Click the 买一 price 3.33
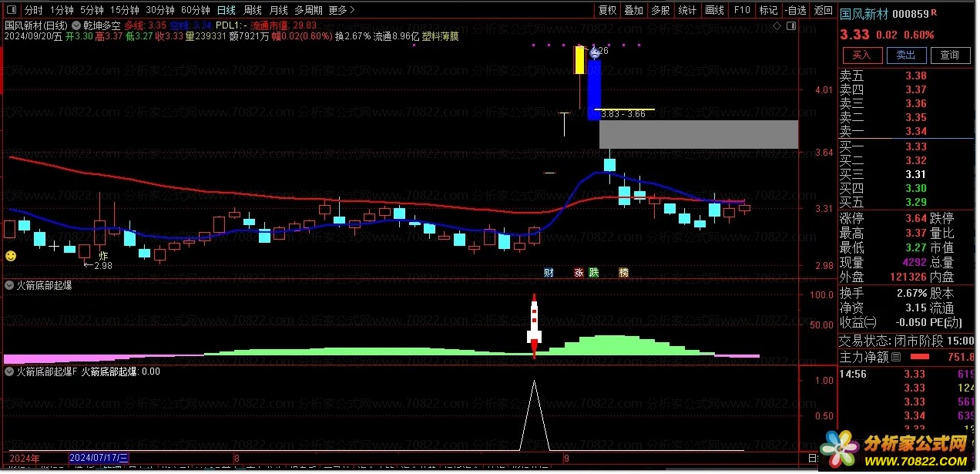Screen dimensions: 980x474 tap(916, 146)
